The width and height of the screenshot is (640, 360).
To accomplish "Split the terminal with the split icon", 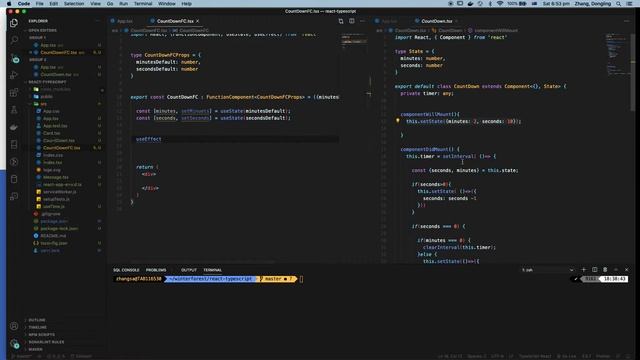I will pos(594,270).
